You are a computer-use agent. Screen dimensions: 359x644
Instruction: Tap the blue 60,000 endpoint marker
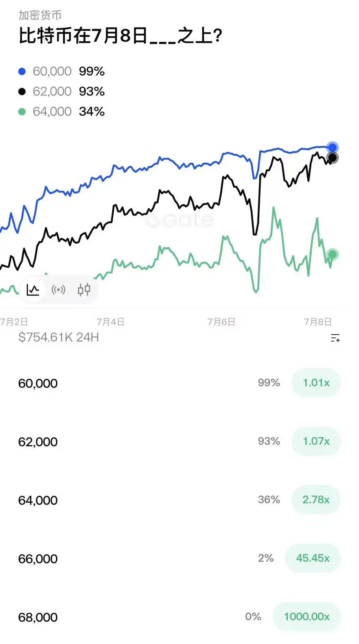(x=332, y=147)
